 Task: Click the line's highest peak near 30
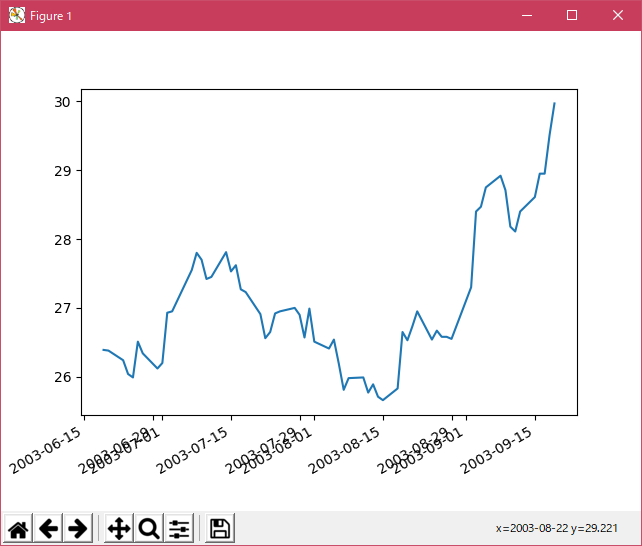(x=554, y=103)
